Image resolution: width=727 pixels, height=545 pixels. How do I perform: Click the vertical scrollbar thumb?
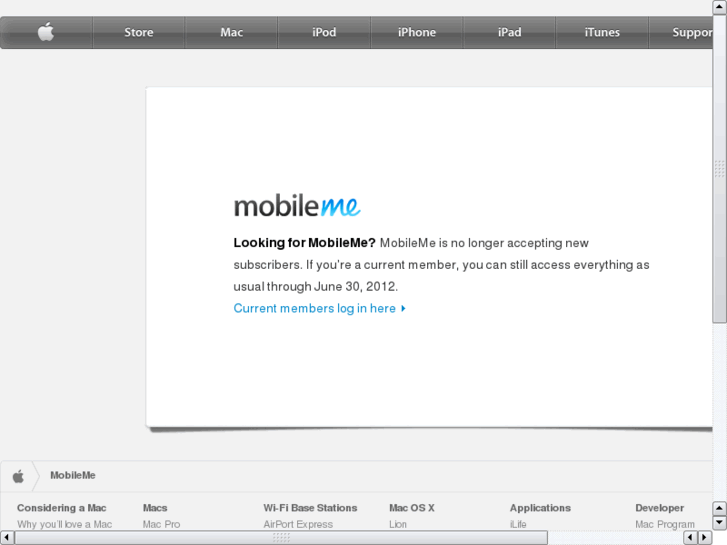pos(720,168)
